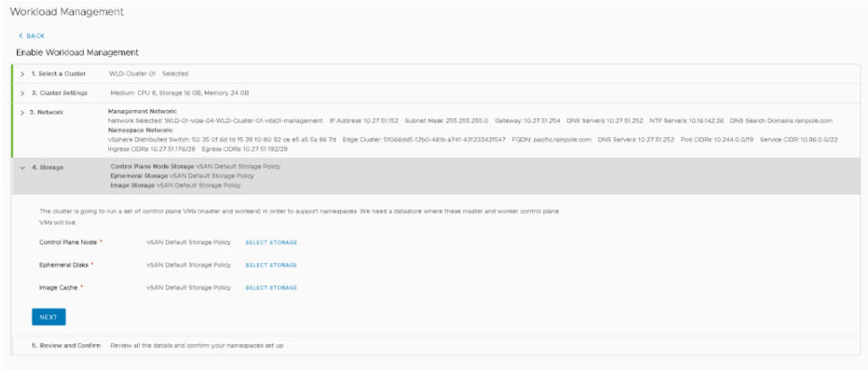Click Image Cache's vSAN policy value
Screen dimensions: 868x383
[188, 287]
